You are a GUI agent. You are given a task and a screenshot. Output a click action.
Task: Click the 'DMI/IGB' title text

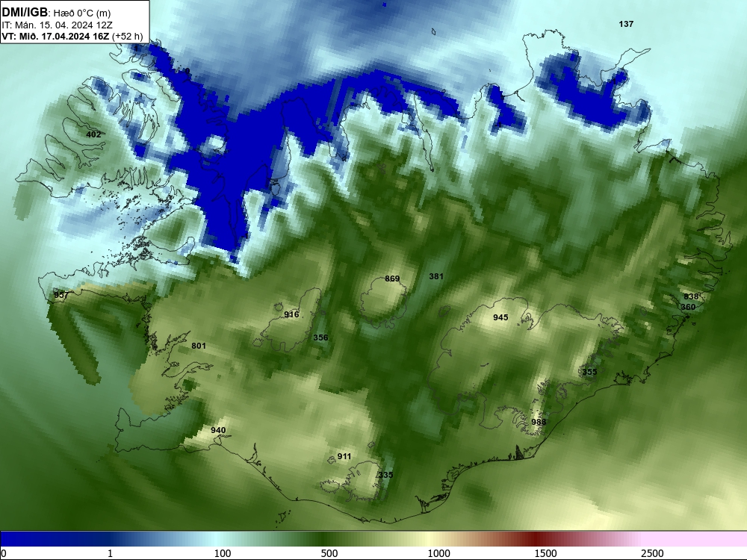point(25,13)
